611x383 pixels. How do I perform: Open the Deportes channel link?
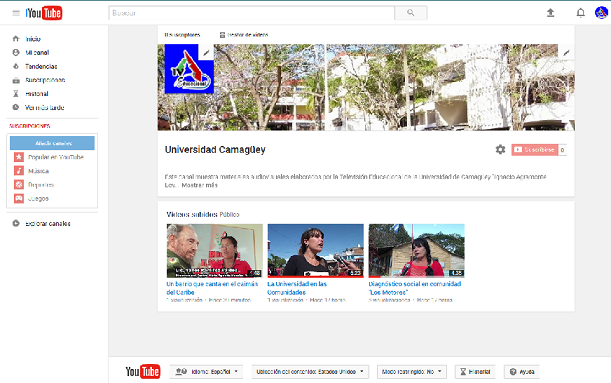click(x=41, y=185)
